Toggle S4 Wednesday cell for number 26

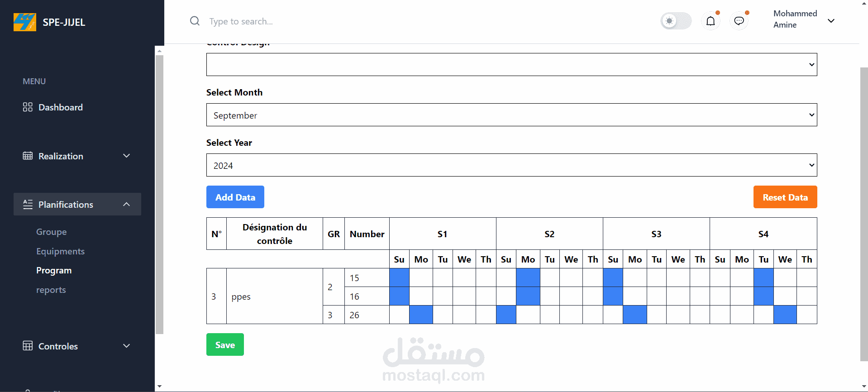(785, 315)
